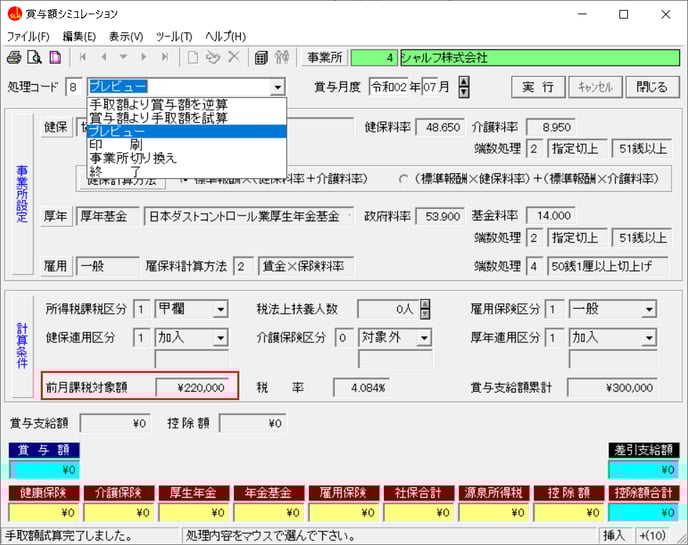Open the 編集(E) menu
Image resolution: width=688 pixels, height=545 pixels.
pyautogui.click(x=79, y=36)
